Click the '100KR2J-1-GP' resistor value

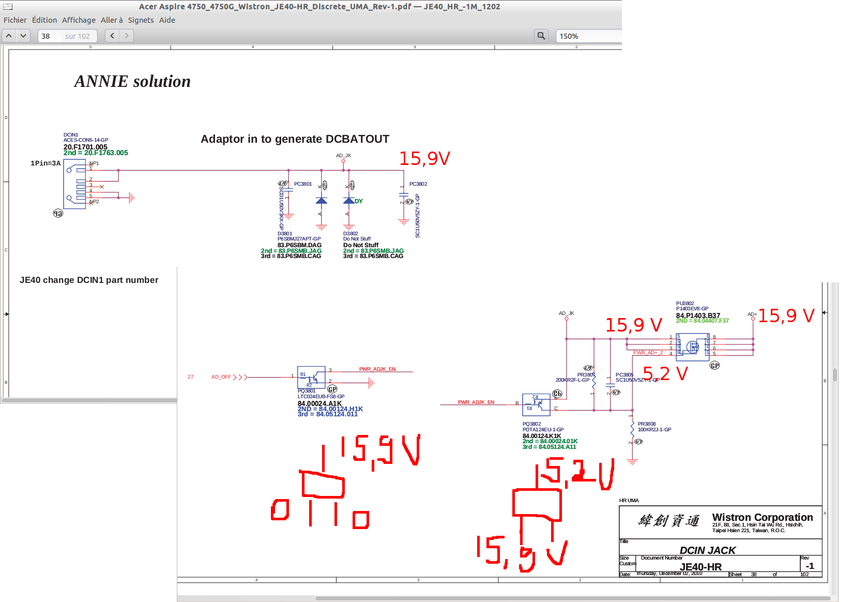(x=654, y=430)
